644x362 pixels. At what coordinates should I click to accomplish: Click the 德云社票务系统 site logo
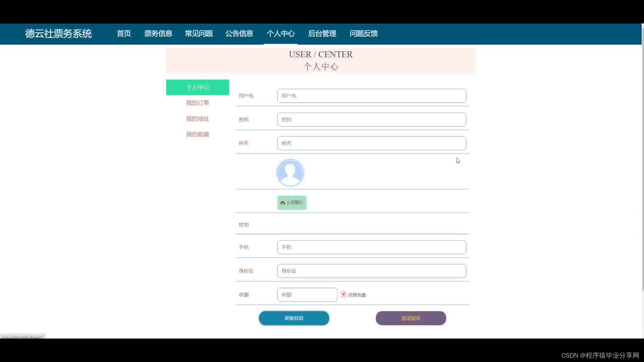pyautogui.click(x=58, y=34)
